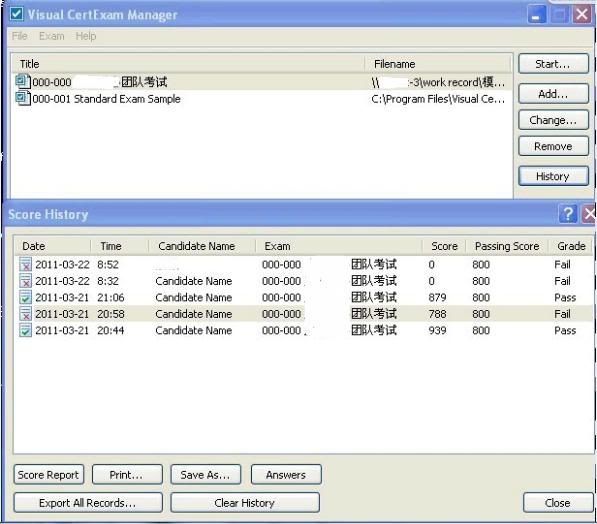The height and width of the screenshot is (524, 597).
Task: Sort history by the Candidate Name column header
Action: click(x=202, y=246)
